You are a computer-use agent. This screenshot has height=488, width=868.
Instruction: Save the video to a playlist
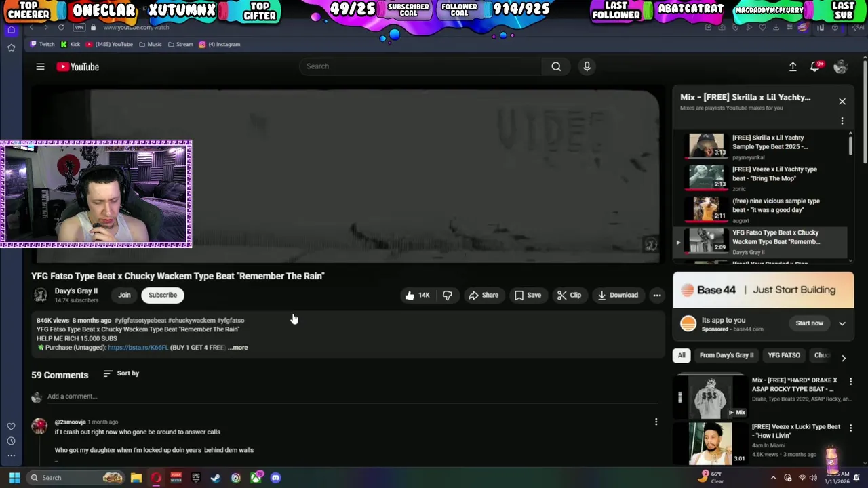click(528, 295)
